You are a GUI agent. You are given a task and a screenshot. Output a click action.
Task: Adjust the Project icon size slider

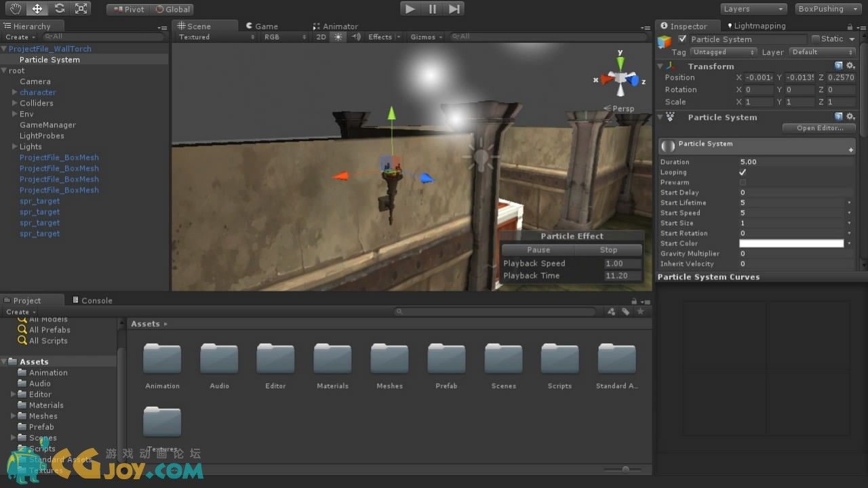[625, 469]
